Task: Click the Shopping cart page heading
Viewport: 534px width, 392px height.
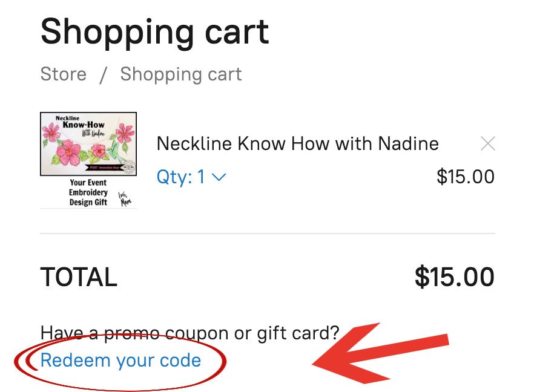Action: pos(155,31)
